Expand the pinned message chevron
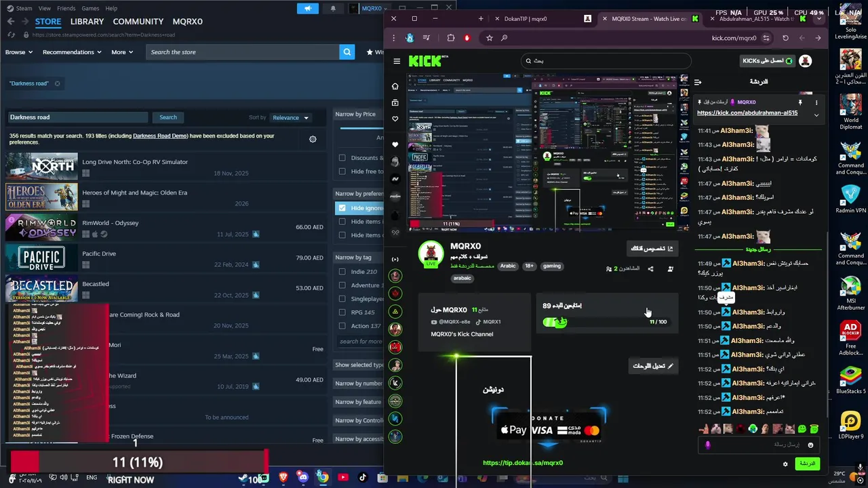Image resolution: width=868 pixels, height=488 pixels. [816, 115]
